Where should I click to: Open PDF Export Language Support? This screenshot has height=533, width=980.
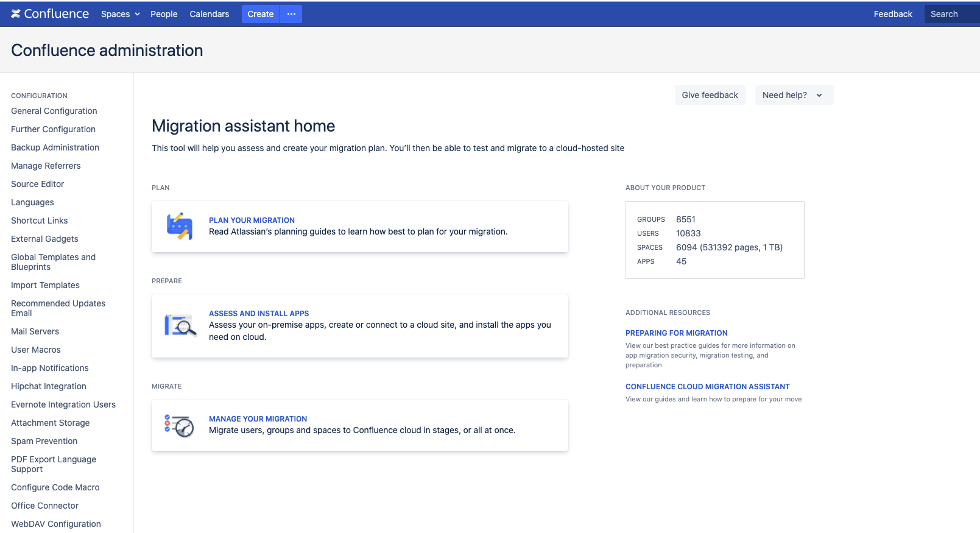pos(54,464)
